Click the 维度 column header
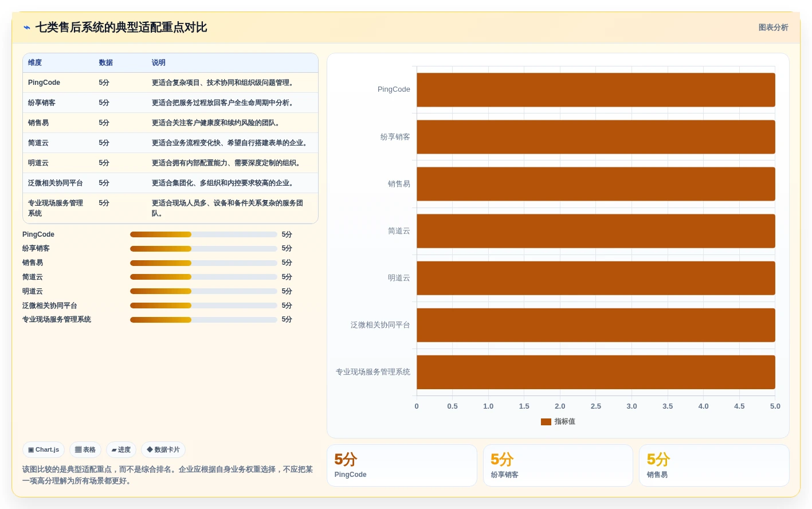Image resolution: width=812 pixels, height=509 pixels. point(35,62)
